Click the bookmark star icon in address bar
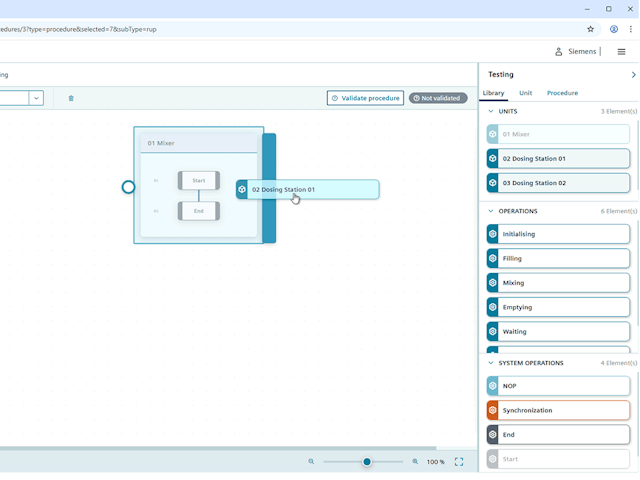This screenshot has width=640, height=480. 590,29
